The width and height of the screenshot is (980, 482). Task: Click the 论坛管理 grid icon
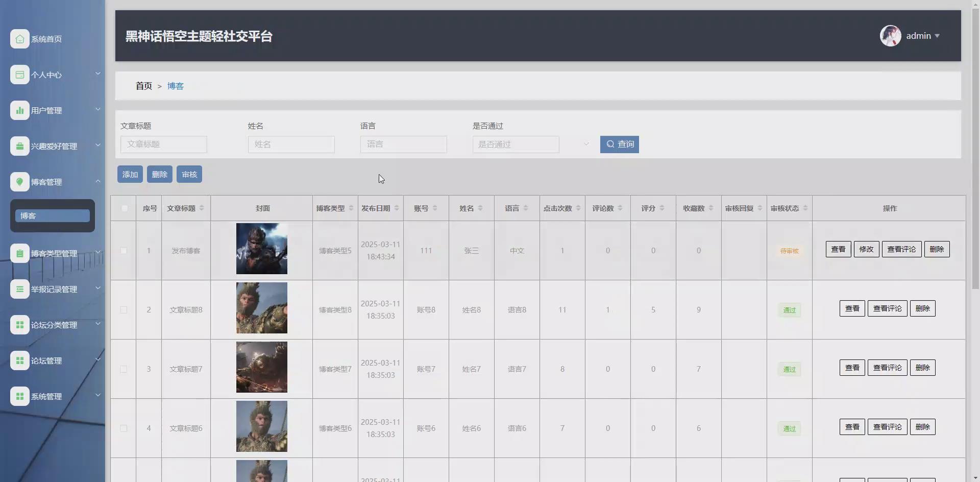[20, 360]
